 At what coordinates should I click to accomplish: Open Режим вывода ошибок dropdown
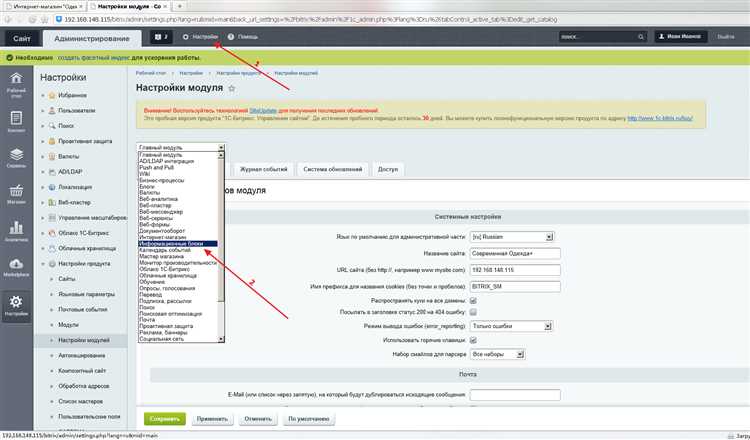pyautogui.click(x=511, y=326)
